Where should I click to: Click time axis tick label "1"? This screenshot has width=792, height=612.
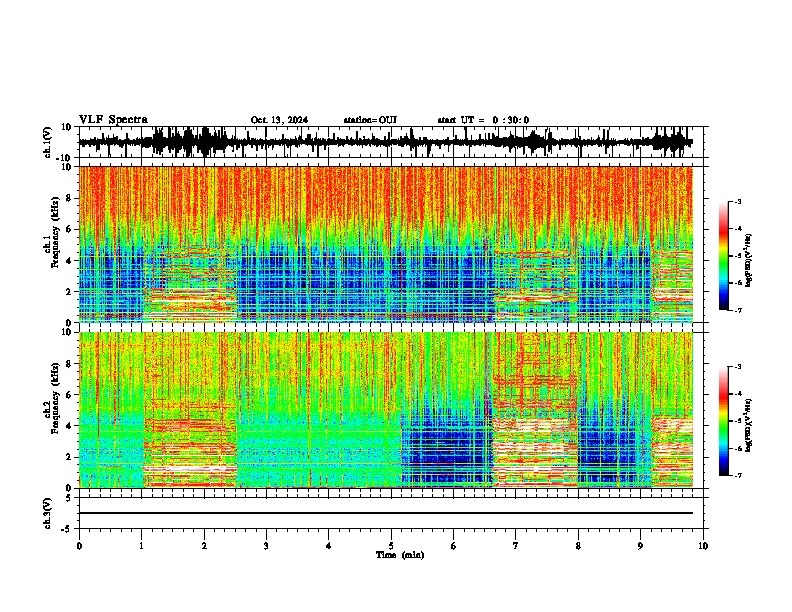click(141, 546)
